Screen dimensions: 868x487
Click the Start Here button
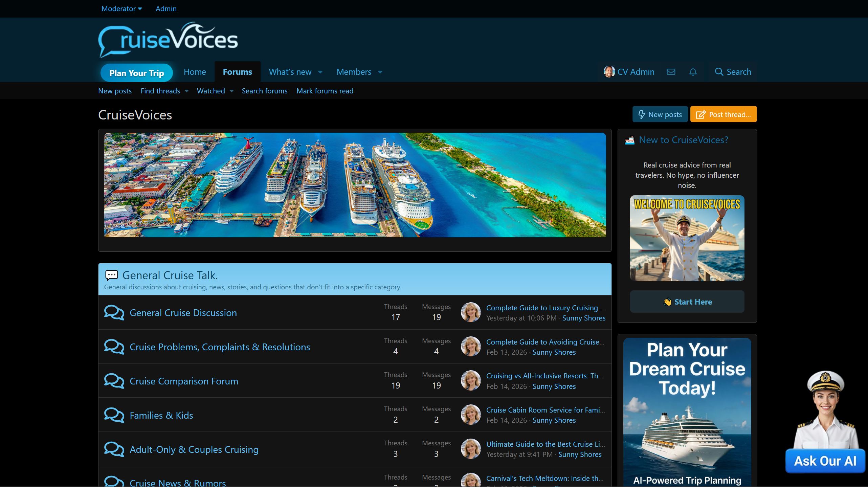tap(687, 301)
